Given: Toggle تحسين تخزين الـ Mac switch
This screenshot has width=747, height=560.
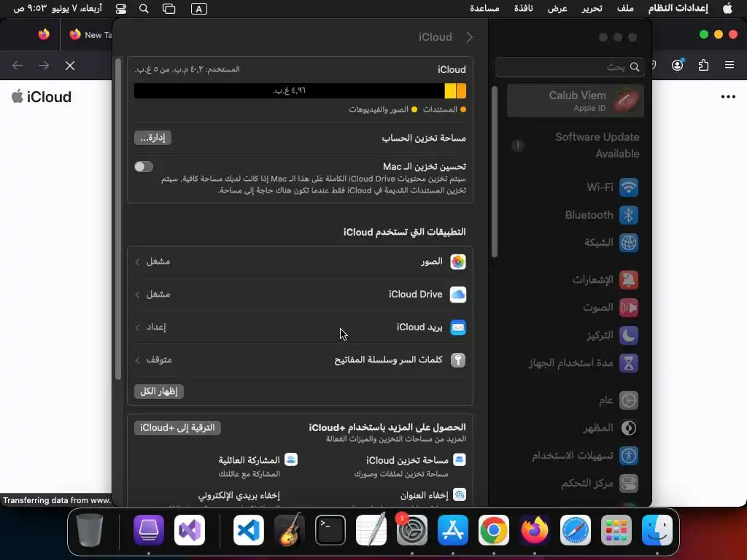Looking at the screenshot, I should pyautogui.click(x=144, y=167).
